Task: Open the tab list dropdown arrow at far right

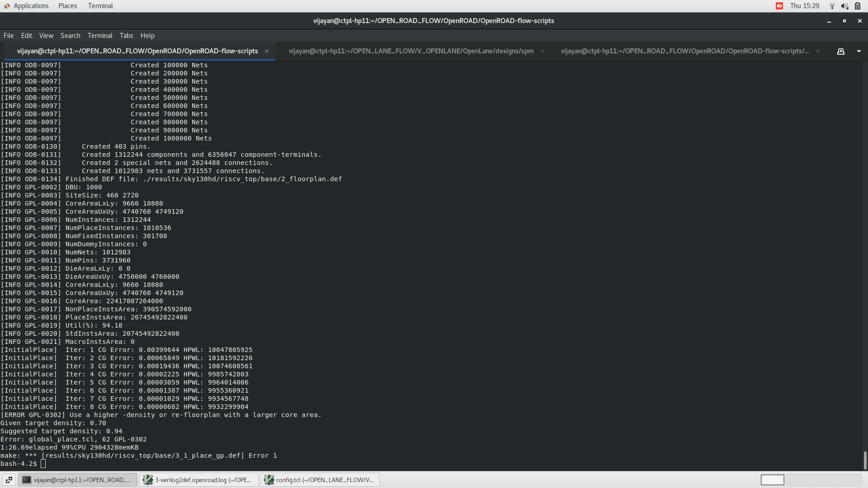Action: click(x=859, y=51)
